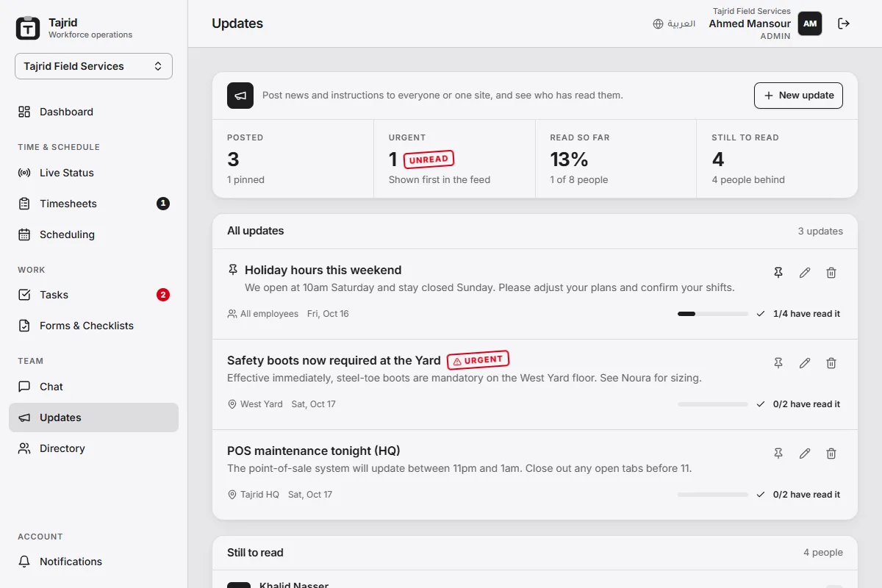The height and width of the screenshot is (588, 882).
Task: Click the URGENT tag on Safety boots
Action: click(x=478, y=360)
